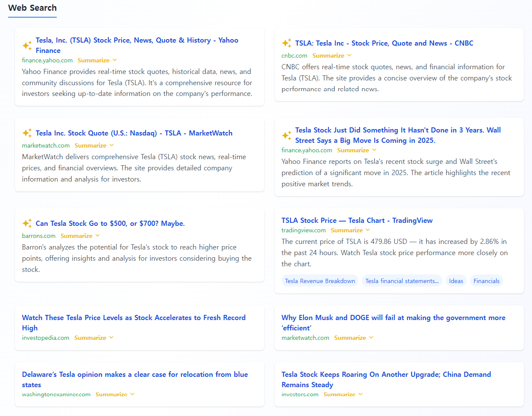Expand Summarize next to investors.com
This screenshot has width=532, height=416.
pos(343,394)
